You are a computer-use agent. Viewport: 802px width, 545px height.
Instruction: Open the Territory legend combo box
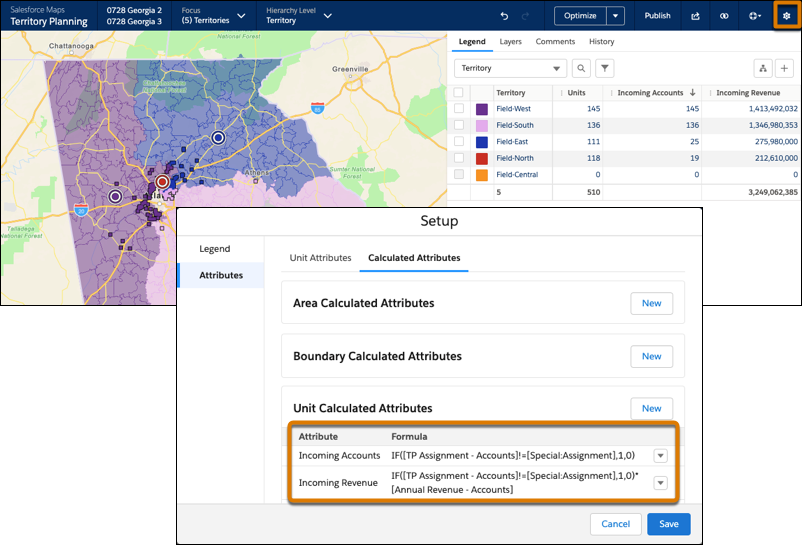(x=510, y=68)
